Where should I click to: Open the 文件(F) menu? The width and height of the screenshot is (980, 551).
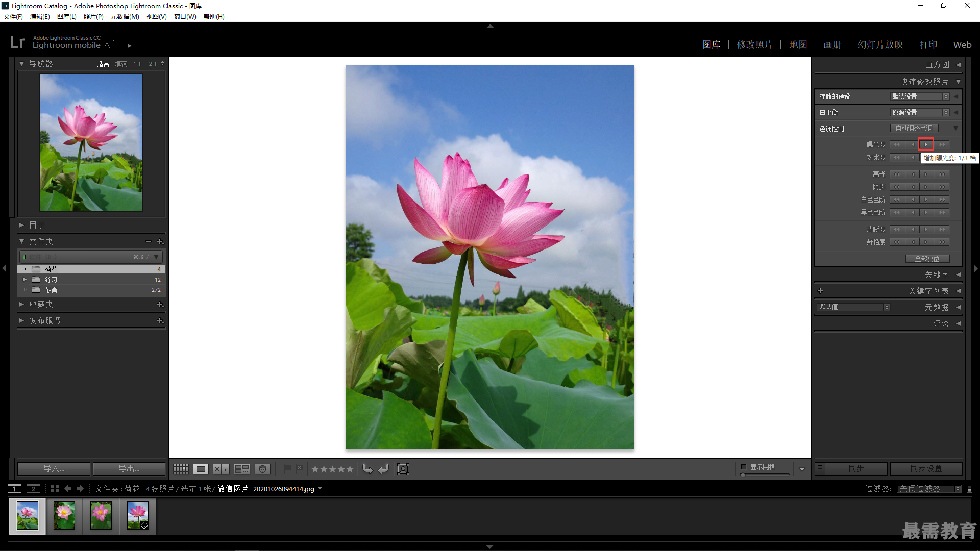coord(13,16)
